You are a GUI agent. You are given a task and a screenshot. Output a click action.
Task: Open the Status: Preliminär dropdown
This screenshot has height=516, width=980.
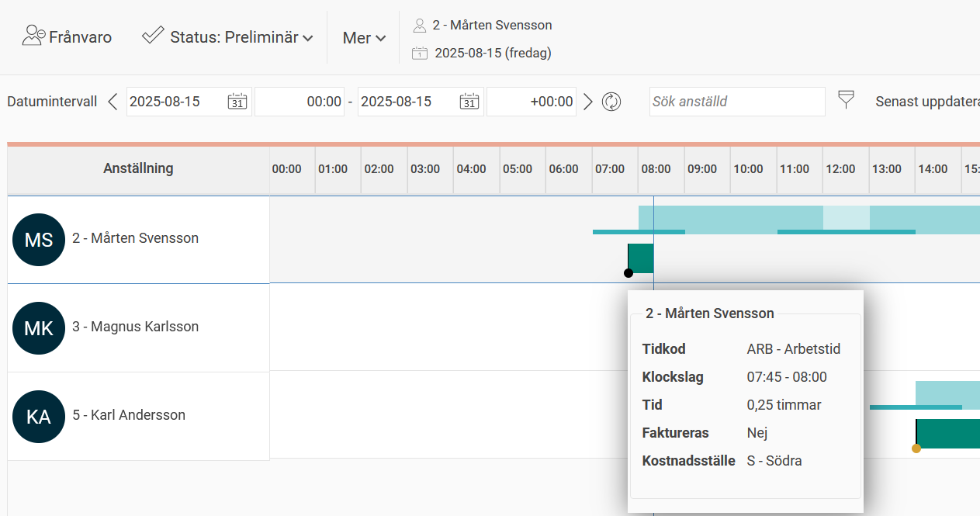[228, 36]
